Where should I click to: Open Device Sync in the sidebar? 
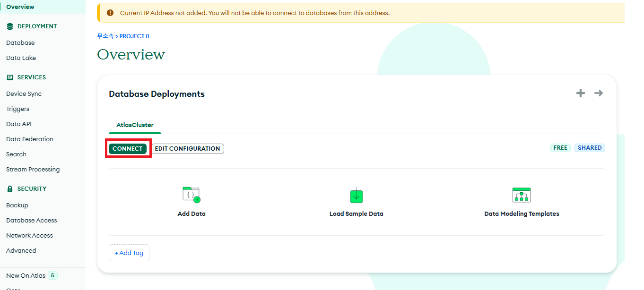pos(24,94)
